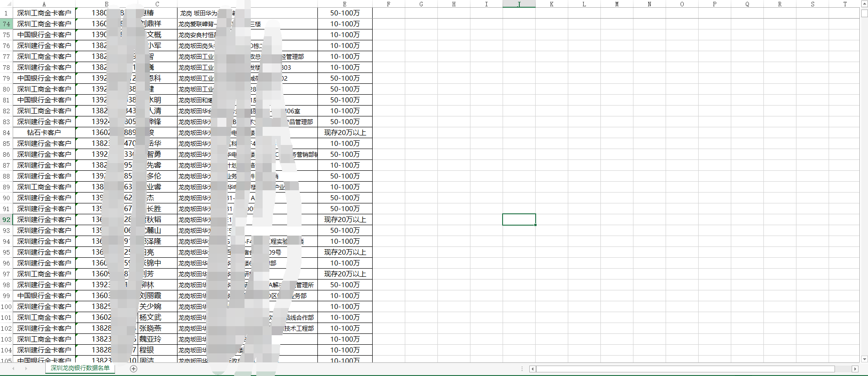Select column P header
The height and width of the screenshot is (376, 868).
pyautogui.click(x=715, y=4)
